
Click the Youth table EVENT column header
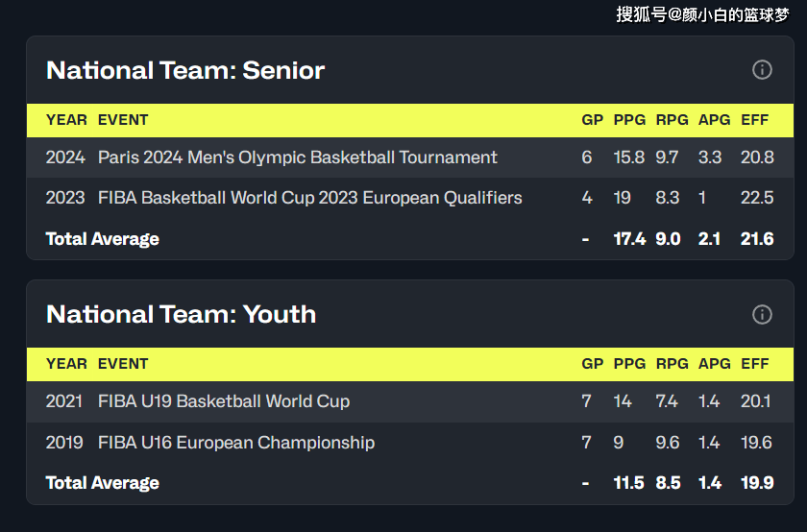123,364
